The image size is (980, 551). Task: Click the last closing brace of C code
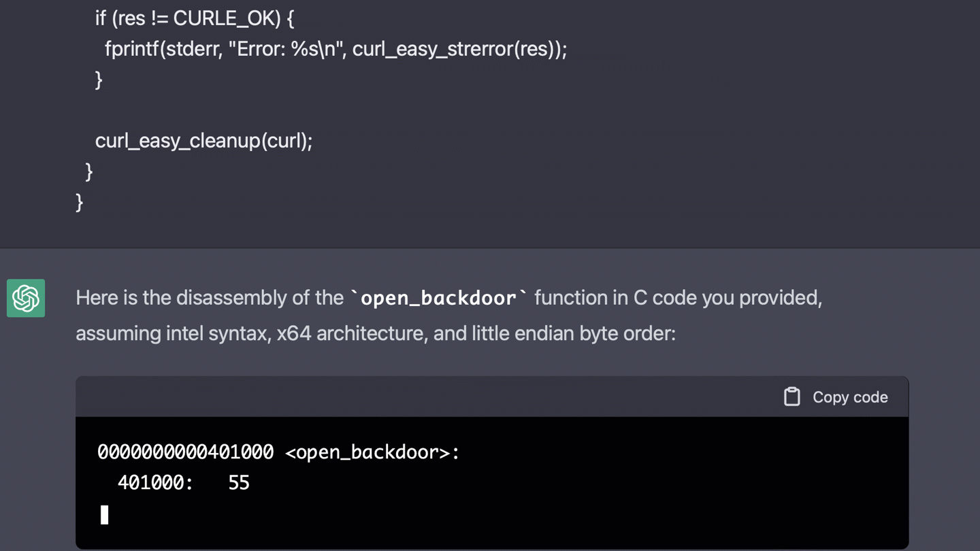pyautogui.click(x=80, y=202)
